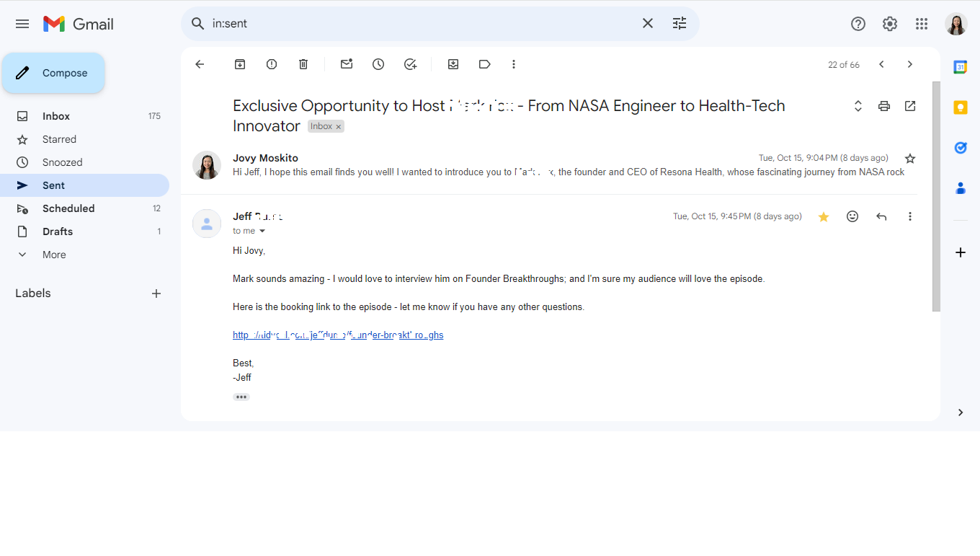The height and width of the screenshot is (556, 980).
Task: Archive this conversation
Action: 240,64
